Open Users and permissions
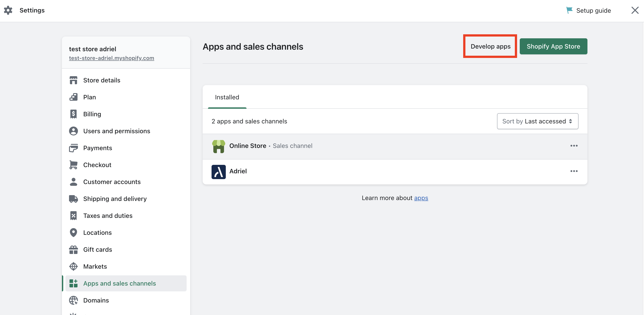This screenshot has height=315, width=644. click(x=126, y=131)
